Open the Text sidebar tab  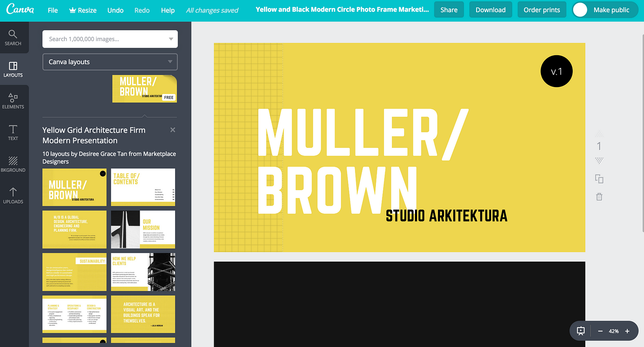(x=13, y=132)
